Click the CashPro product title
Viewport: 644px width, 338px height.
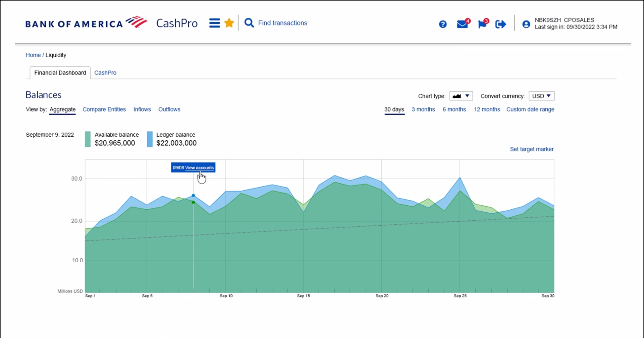[177, 23]
